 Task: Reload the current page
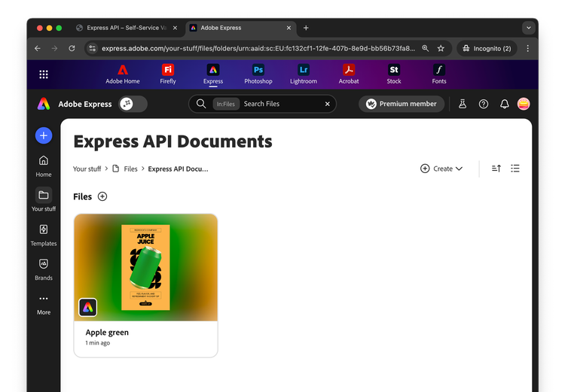[72, 48]
